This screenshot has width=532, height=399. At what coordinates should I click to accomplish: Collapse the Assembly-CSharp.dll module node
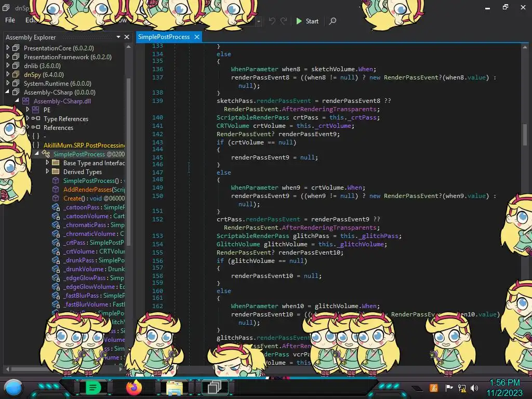point(17,101)
